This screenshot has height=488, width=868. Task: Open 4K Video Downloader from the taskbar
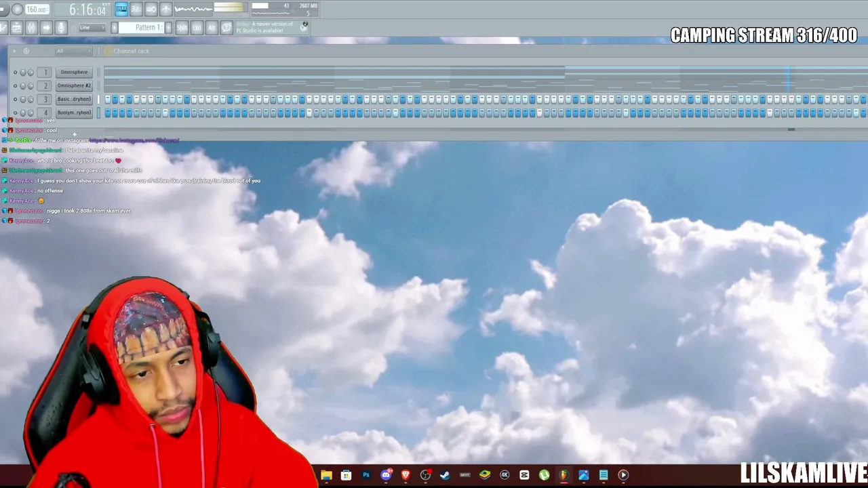click(505, 475)
